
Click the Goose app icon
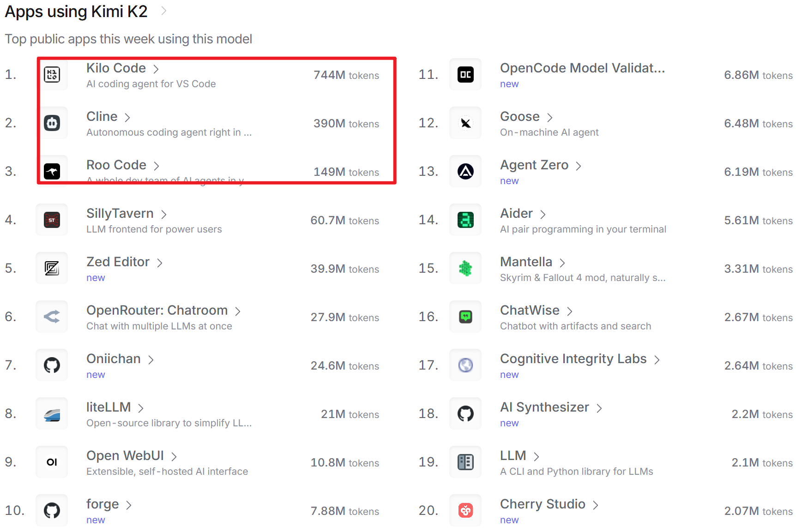tap(465, 123)
